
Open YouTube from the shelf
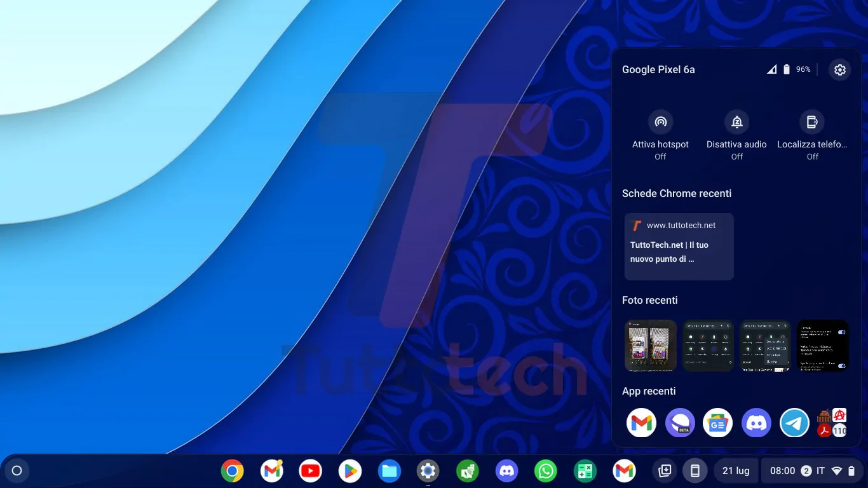coord(311,471)
